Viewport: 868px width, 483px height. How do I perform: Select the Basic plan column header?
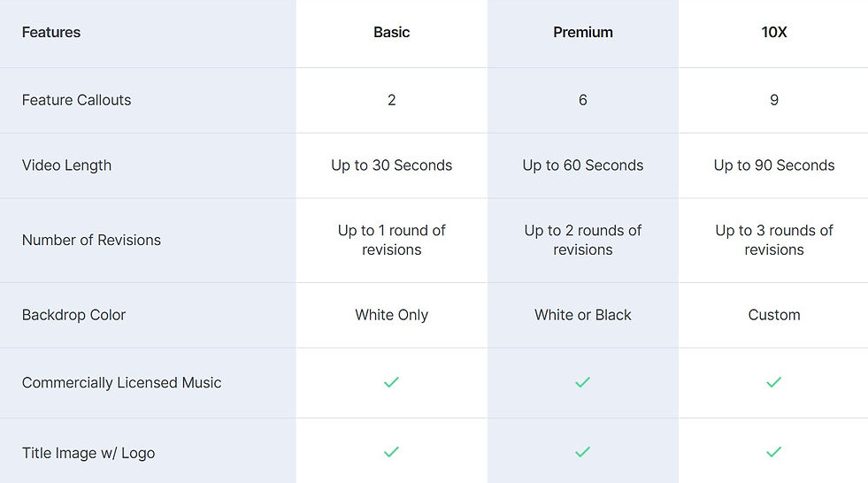[391, 33]
